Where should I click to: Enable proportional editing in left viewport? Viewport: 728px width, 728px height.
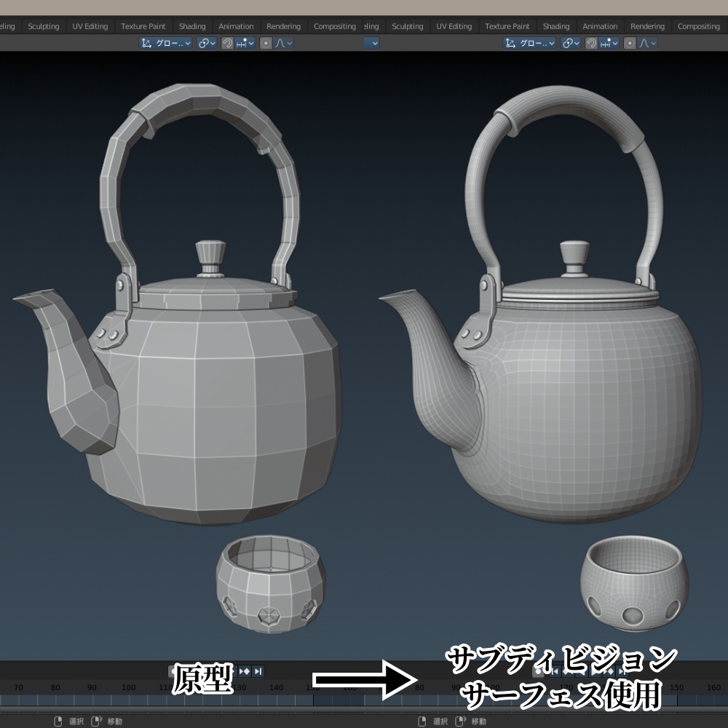click(x=266, y=42)
